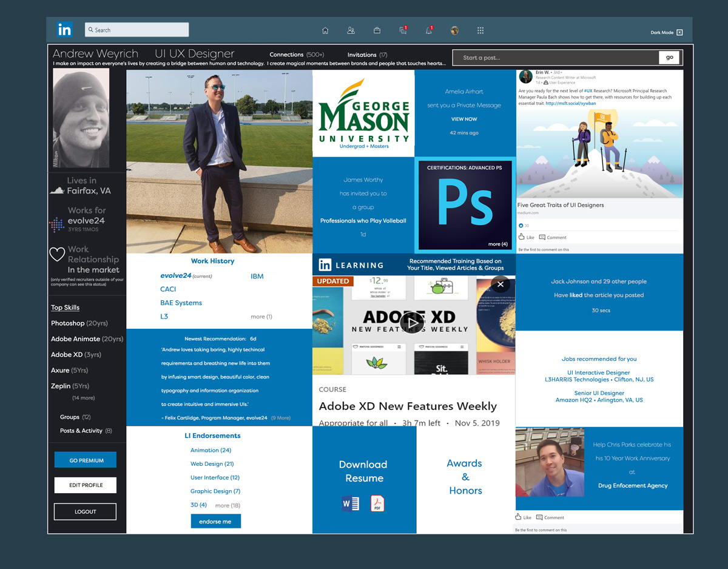Open the Messaging icon with badge

click(403, 30)
